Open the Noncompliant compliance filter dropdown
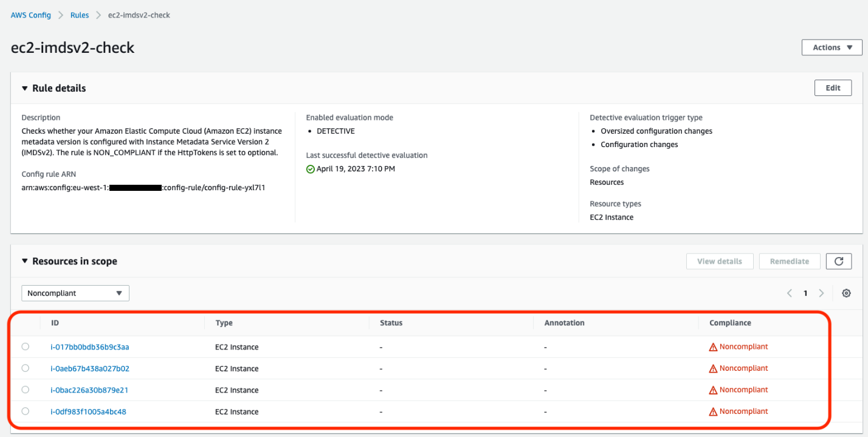Image resolution: width=868 pixels, height=437 pixels. point(75,292)
